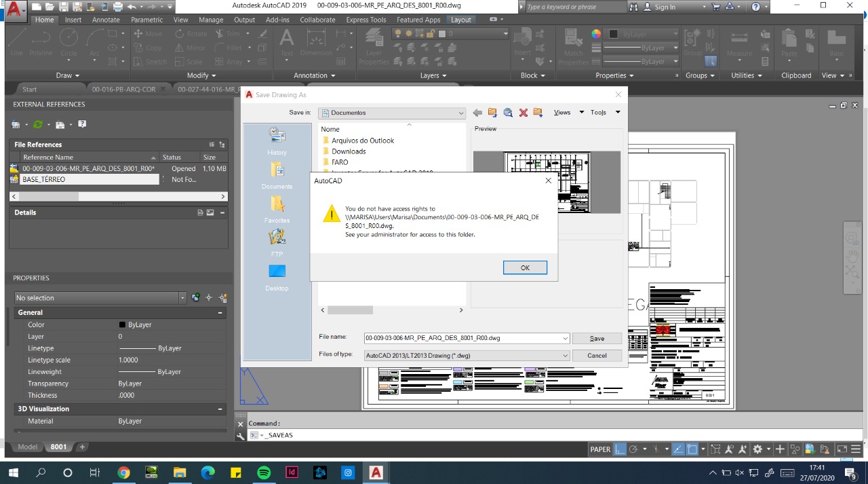This screenshot has height=484, width=868.
Task: Click Customization menu icon on status bar
Action: point(857,449)
